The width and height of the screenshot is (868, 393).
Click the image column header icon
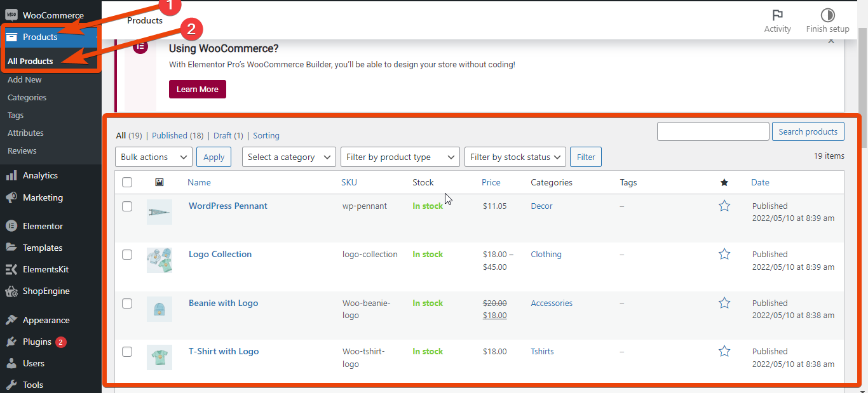pos(159,182)
